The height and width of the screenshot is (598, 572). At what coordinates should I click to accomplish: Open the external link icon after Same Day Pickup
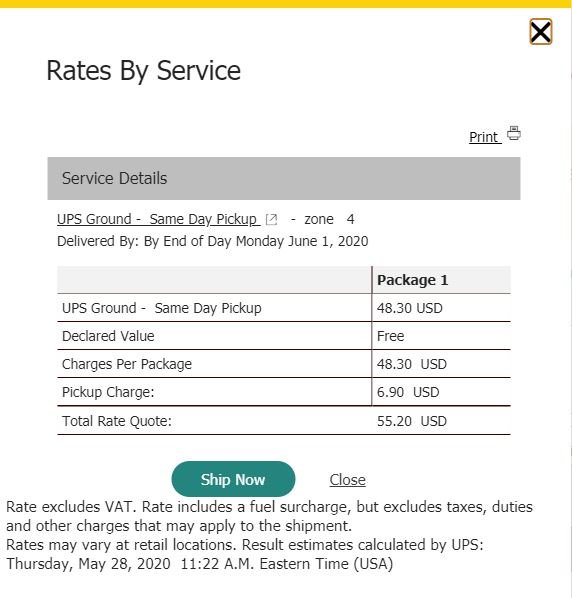271,220
